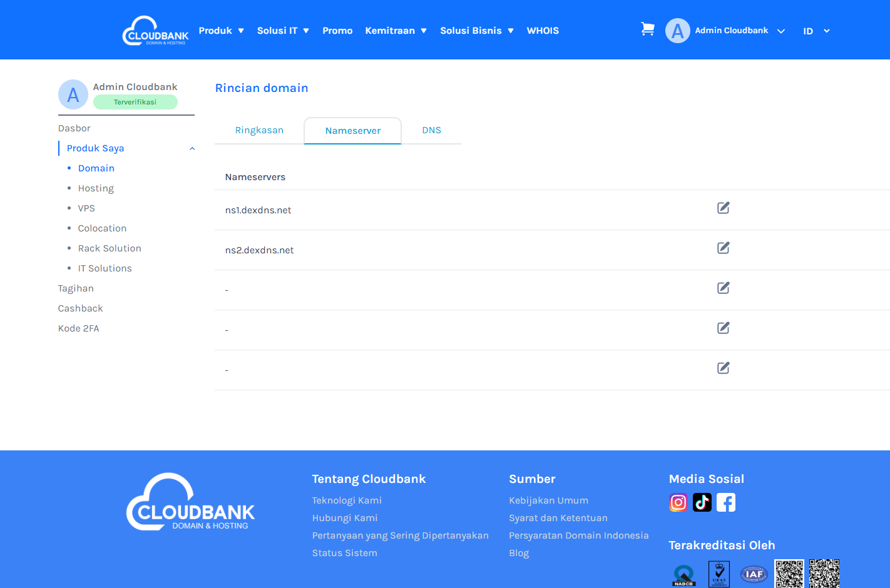890x588 pixels.
Task: Edit the ns2.dexdns.net nameserver entry
Action: click(723, 248)
